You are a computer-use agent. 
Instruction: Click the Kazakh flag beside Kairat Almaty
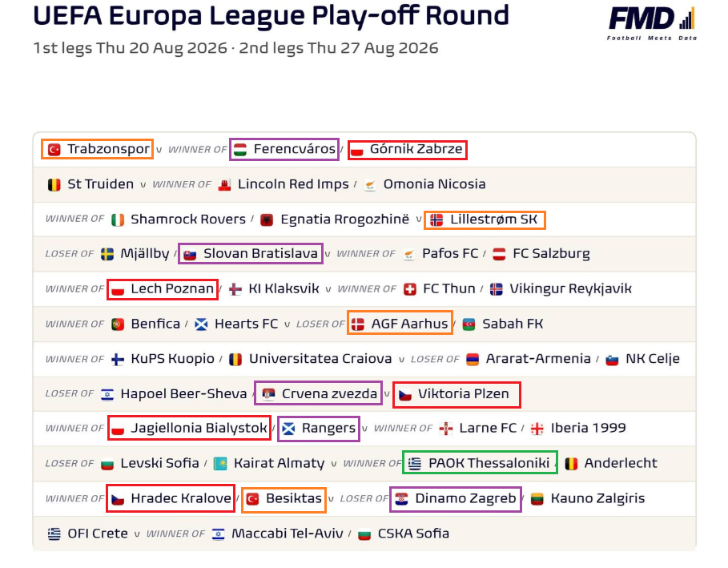point(220,464)
